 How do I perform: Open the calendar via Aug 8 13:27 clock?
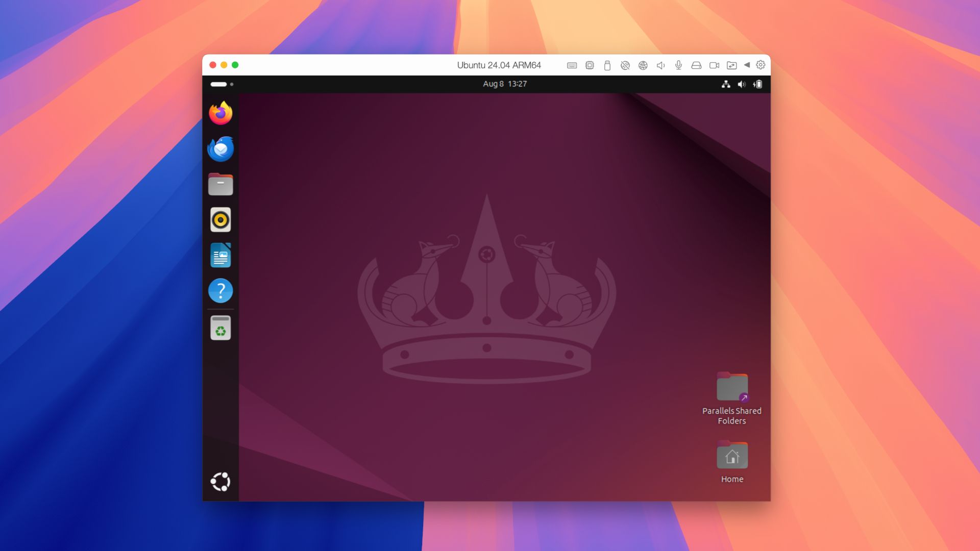point(504,84)
